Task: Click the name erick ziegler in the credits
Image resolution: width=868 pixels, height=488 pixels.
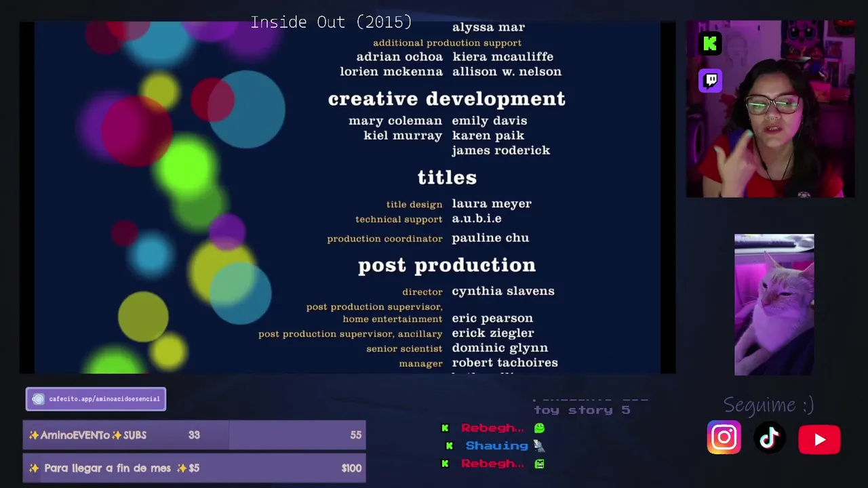Action: tap(493, 333)
